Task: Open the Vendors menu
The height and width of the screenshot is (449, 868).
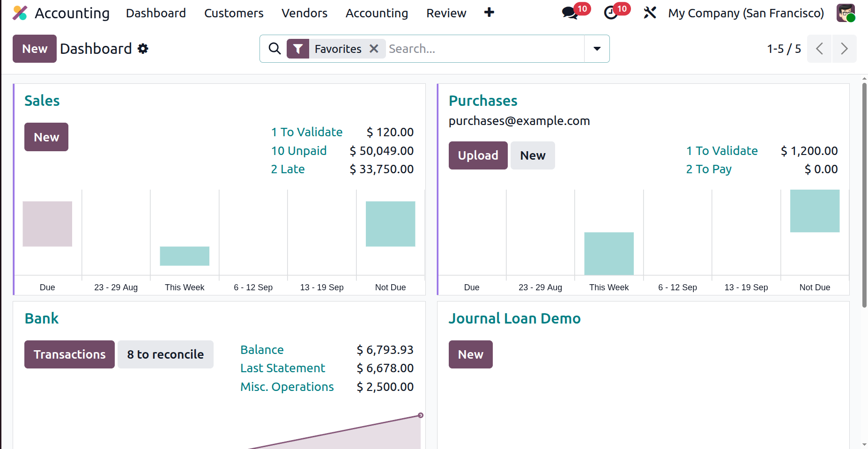Action: [304, 13]
